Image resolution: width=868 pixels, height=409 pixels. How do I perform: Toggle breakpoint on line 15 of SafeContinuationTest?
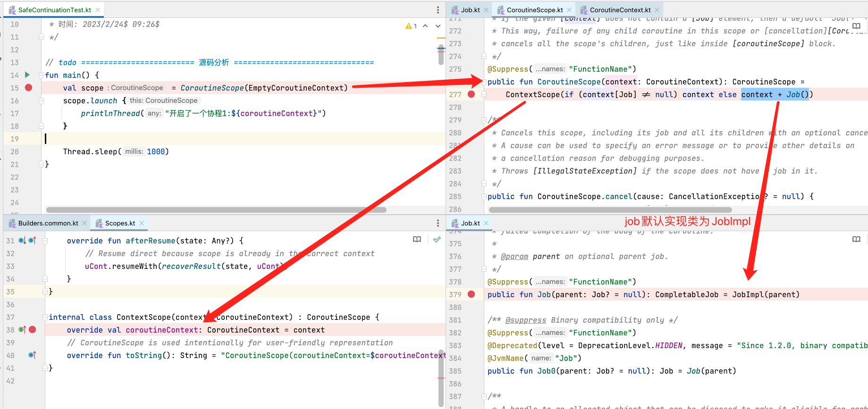29,88
